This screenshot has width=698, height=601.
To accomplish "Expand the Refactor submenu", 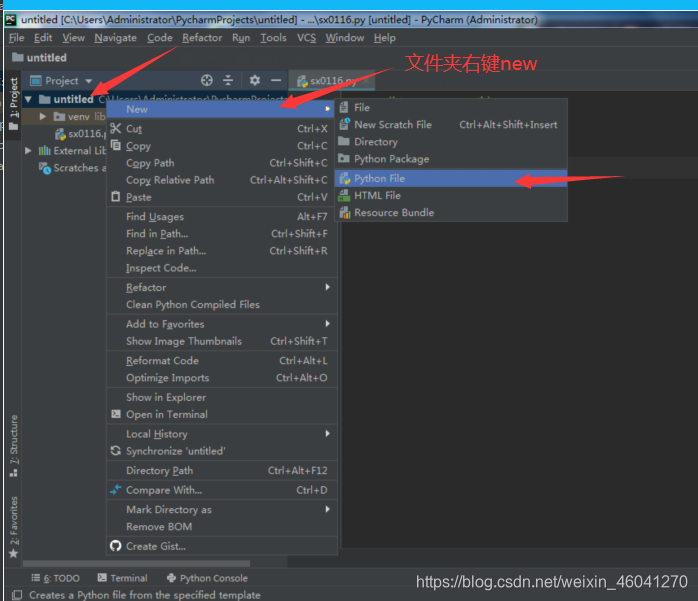I will (x=328, y=287).
